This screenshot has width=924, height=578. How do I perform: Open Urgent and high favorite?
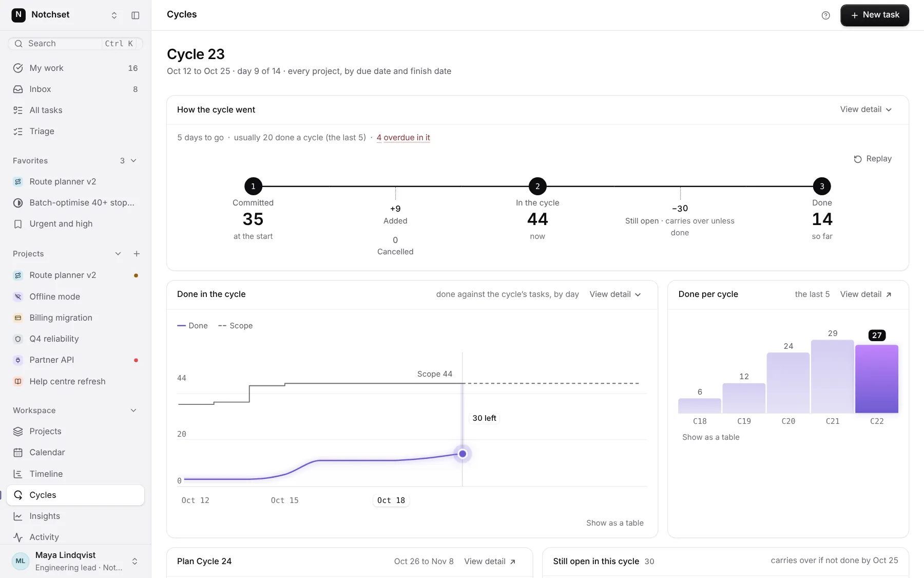pos(75,223)
